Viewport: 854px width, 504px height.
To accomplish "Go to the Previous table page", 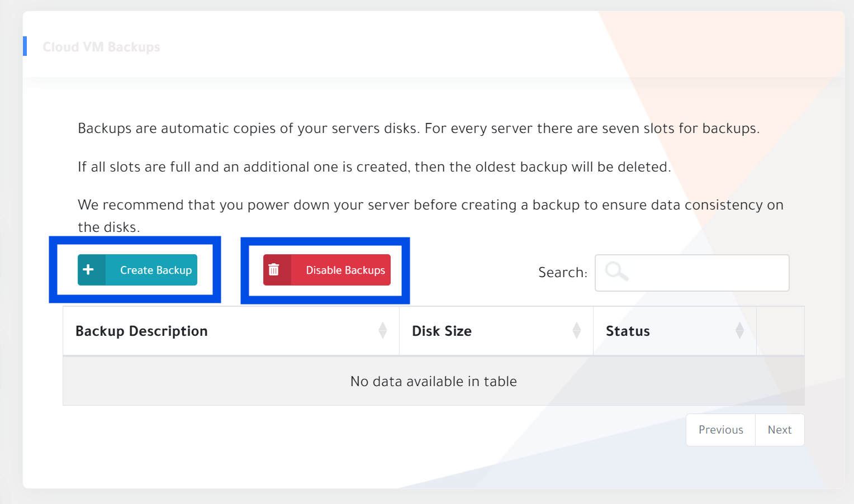I will (720, 430).
